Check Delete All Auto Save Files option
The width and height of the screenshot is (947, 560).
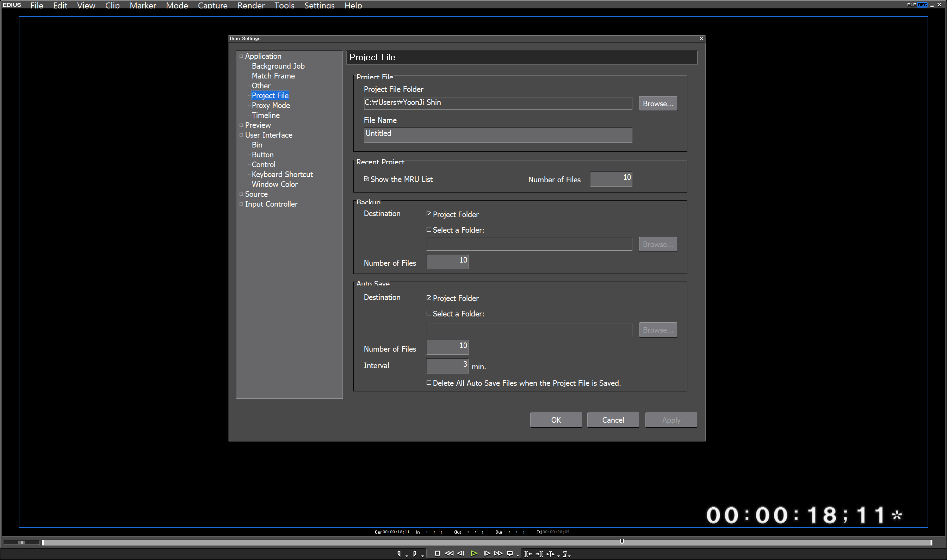[x=429, y=383]
